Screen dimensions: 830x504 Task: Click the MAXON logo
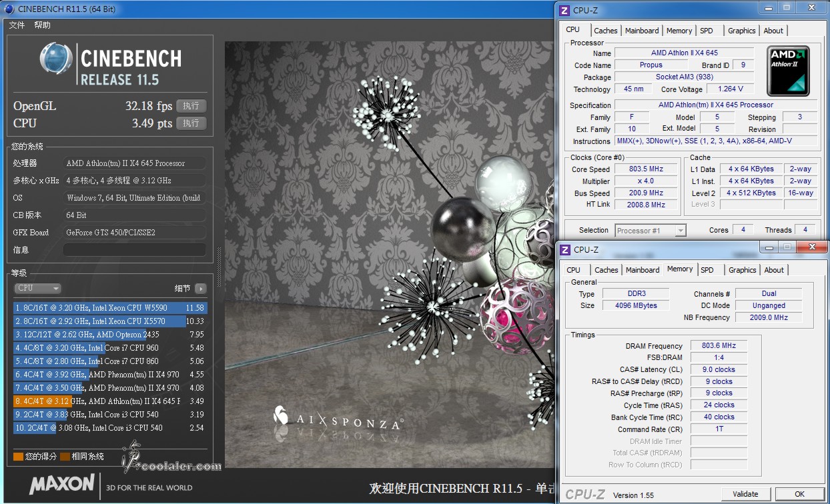pyautogui.click(x=61, y=483)
